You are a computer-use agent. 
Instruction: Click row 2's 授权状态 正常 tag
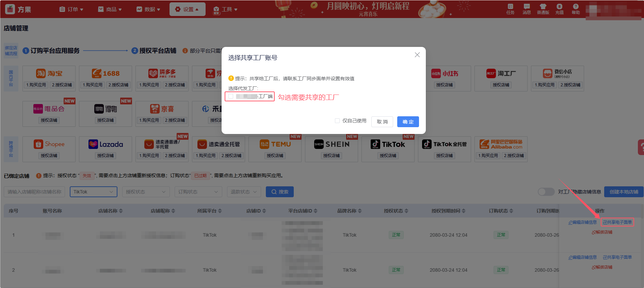396,270
